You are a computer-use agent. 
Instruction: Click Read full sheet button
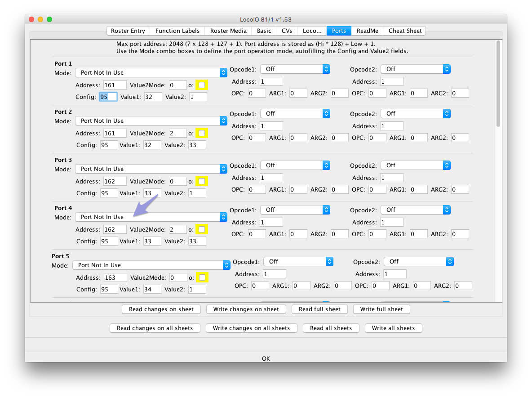click(x=319, y=309)
